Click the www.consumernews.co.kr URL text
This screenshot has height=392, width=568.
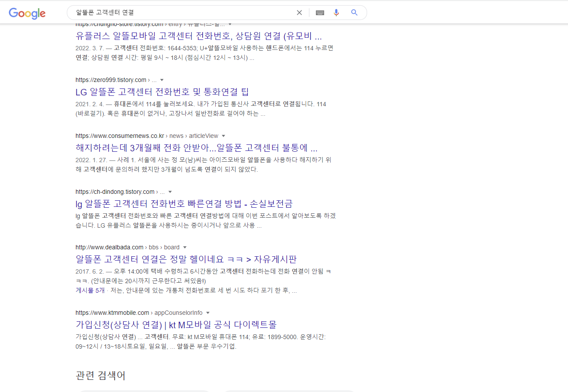coord(120,136)
